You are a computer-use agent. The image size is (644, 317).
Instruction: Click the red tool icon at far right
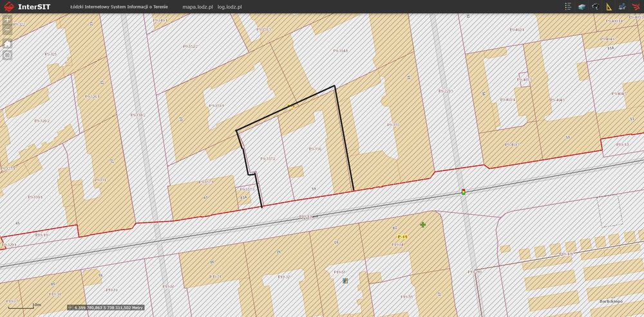636,6
